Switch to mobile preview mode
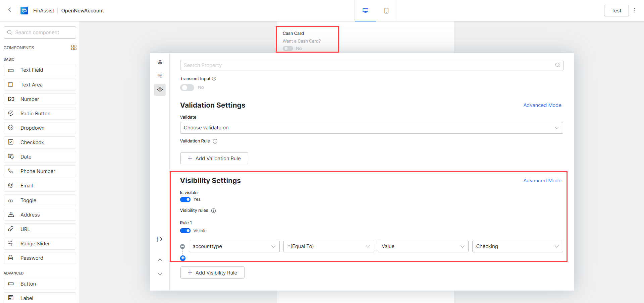The image size is (644, 303). coord(386,11)
